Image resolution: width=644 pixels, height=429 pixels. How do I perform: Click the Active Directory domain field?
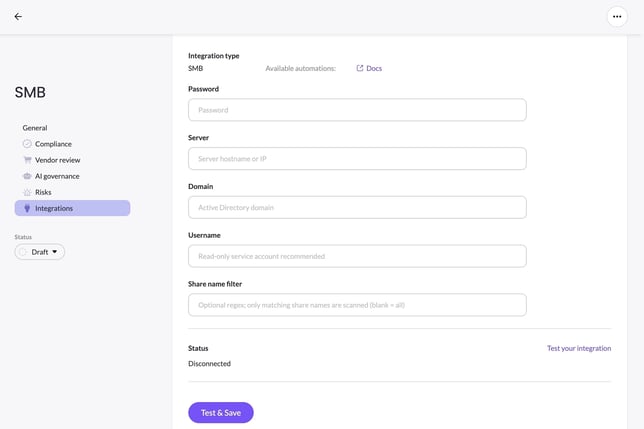tap(357, 207)
